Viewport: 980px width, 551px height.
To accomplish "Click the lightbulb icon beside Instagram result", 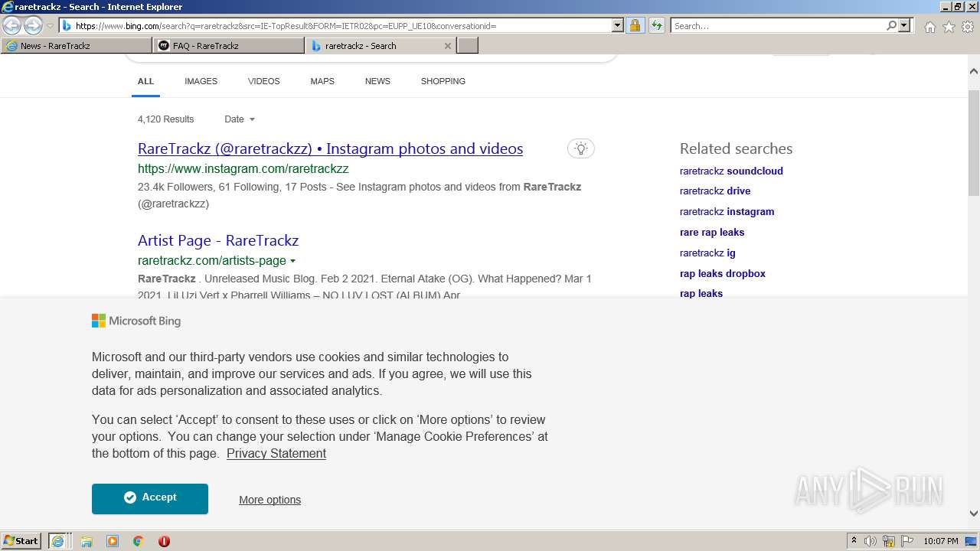I will tap(580, 148).
